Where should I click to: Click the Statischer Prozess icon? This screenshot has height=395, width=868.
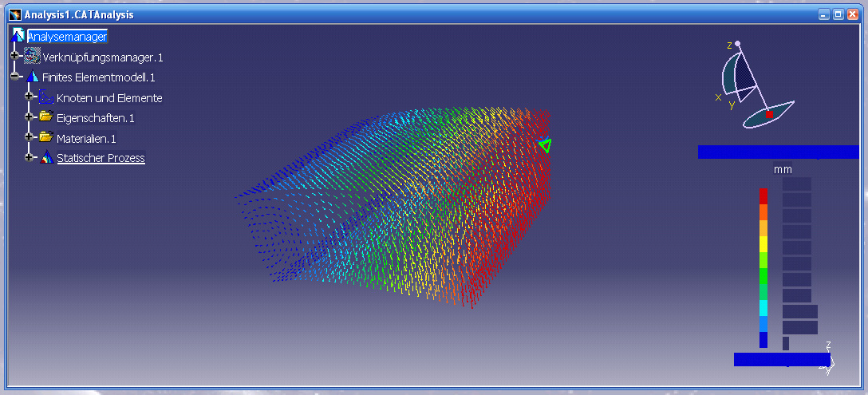pos(46,157)
